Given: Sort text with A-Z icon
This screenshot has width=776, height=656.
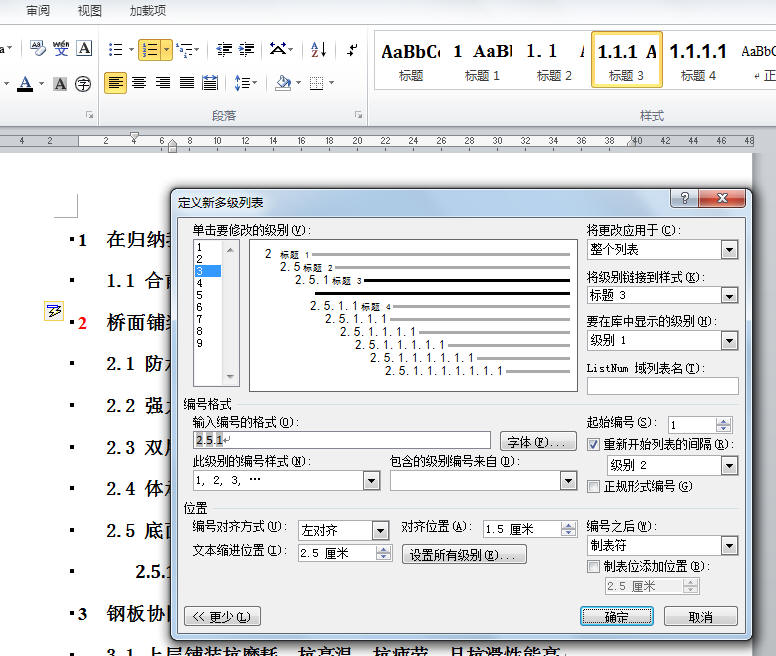Looking at the screenshot, I should tap(318, 49).
